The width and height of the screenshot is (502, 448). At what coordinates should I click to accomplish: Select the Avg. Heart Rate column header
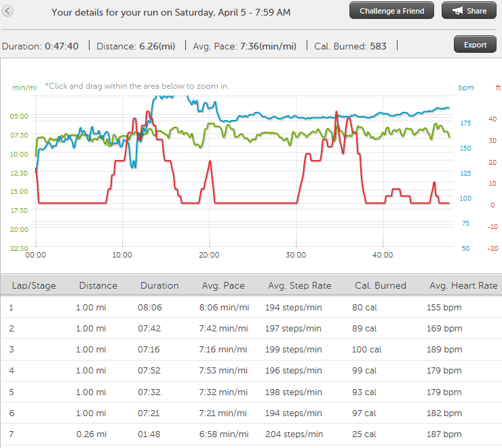click(x=463, y=285)
